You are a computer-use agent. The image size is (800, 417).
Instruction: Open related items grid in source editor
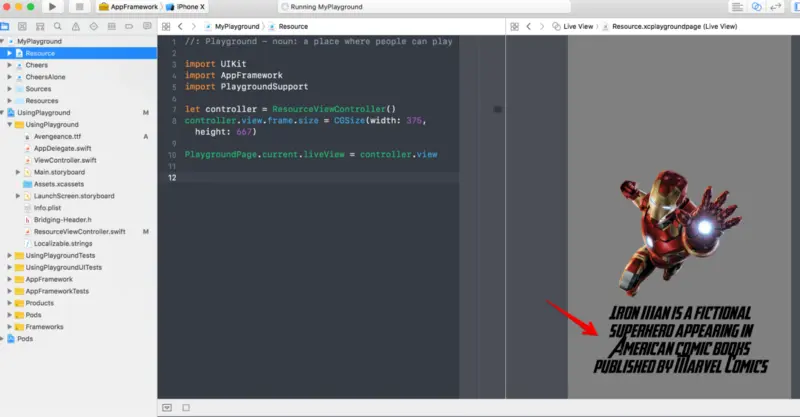(166, 27)
